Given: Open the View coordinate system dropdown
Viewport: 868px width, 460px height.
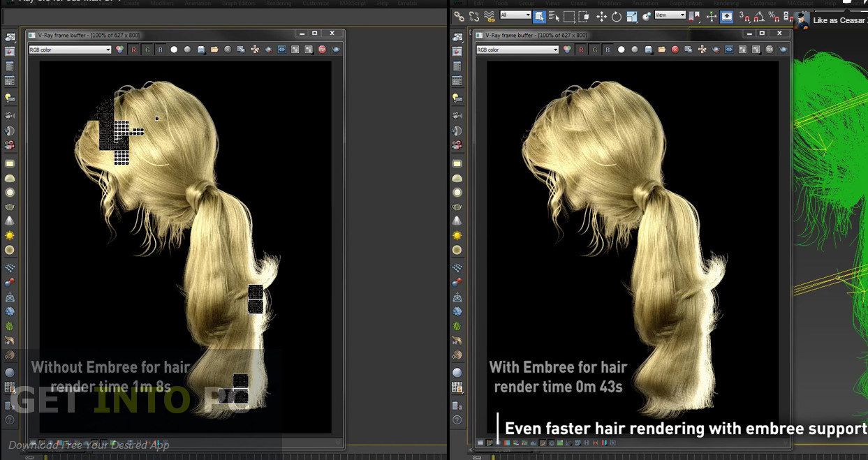Looking at the screenshot, I should pyautogui.click(x=670, y=15).
